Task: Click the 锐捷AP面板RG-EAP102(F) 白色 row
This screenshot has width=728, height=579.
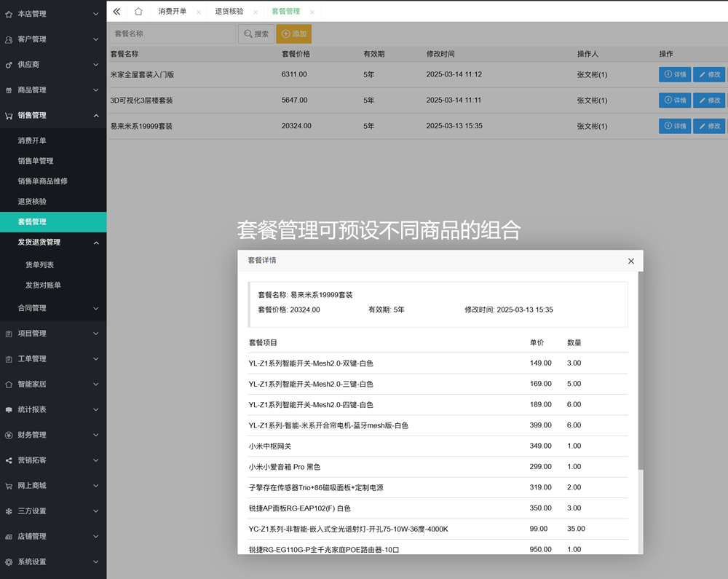Action: [438, 508]
